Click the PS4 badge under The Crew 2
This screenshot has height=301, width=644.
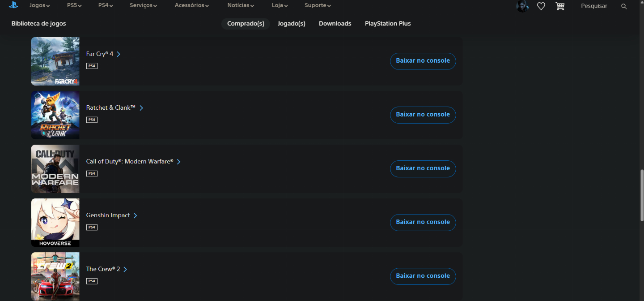coord(92,281)
